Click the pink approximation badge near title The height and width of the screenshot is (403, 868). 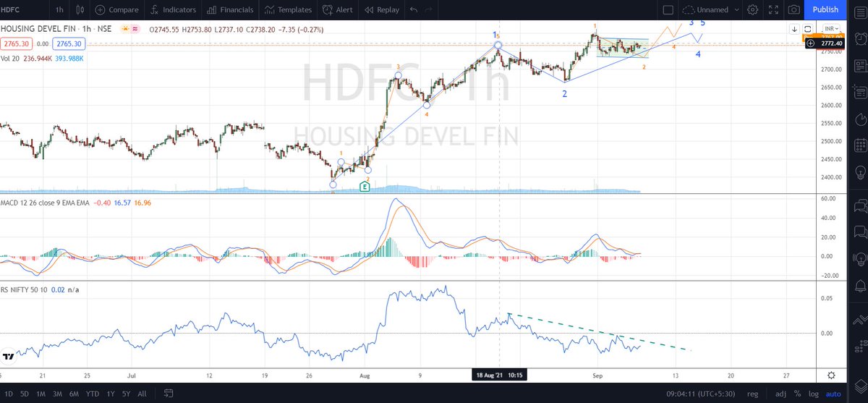point(137,29)
